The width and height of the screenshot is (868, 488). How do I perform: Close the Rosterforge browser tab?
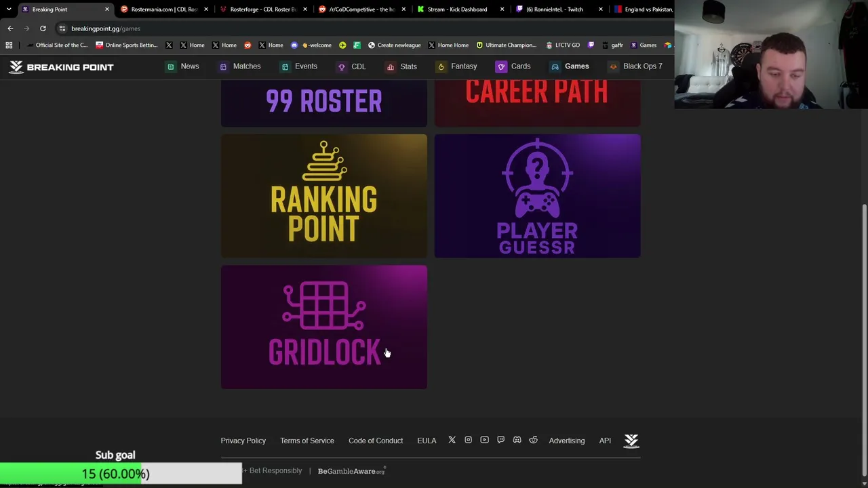304,9
